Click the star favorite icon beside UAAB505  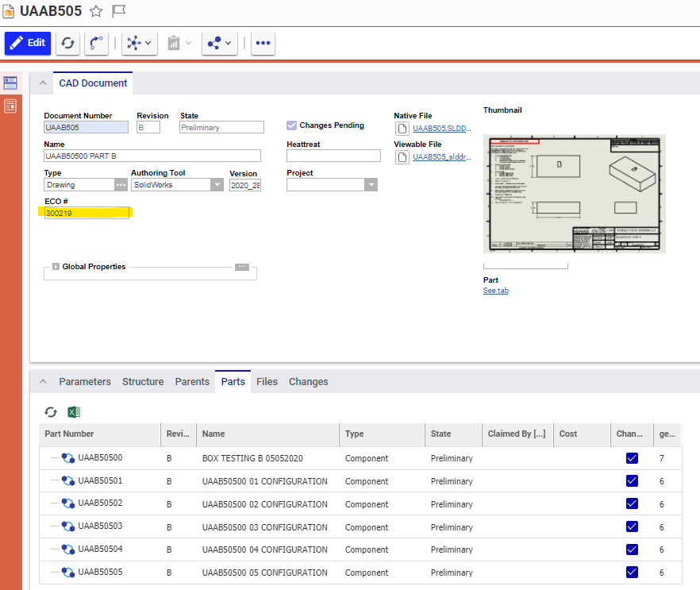point(96,11)
